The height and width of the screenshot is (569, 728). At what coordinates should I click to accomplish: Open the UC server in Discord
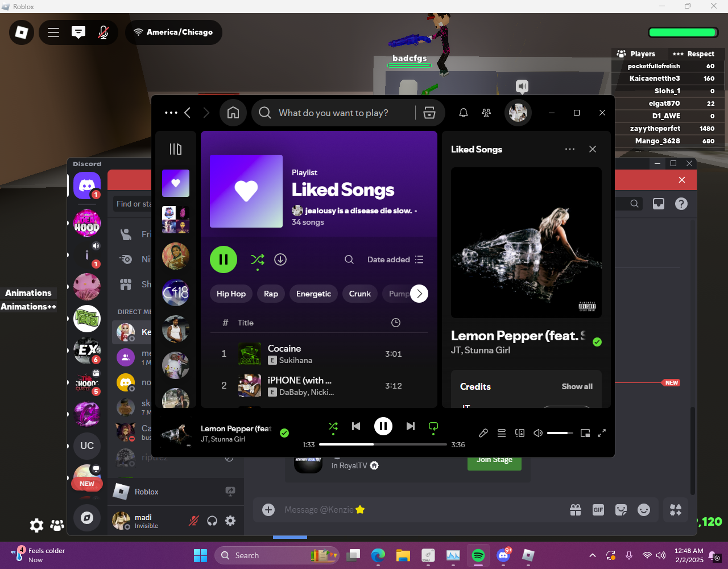[87, 446]
